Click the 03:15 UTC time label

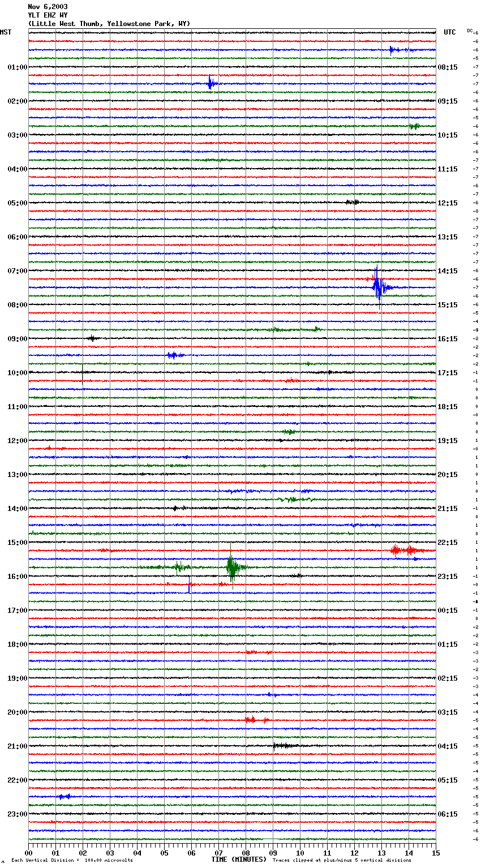[448, 712]
